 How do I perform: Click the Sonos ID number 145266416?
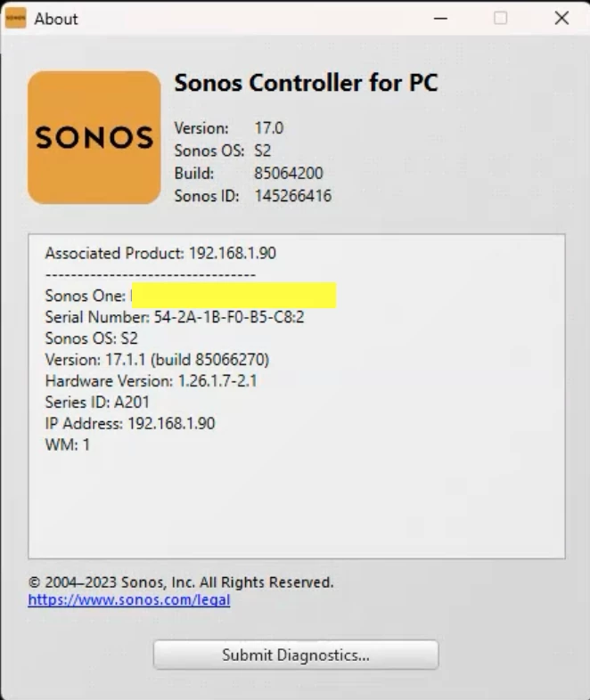pyautogui.click(x=293, y=196)
